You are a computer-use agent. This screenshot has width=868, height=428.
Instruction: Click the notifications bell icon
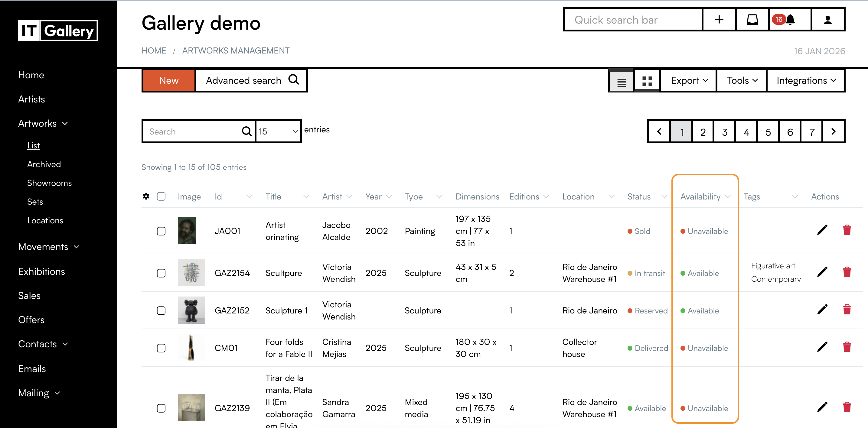pos(790,20)
